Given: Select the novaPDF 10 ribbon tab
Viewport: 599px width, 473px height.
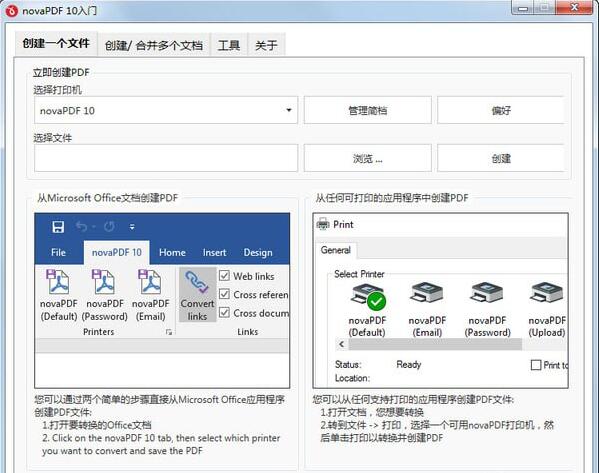Looking at the screenshot, I should 117,253.
